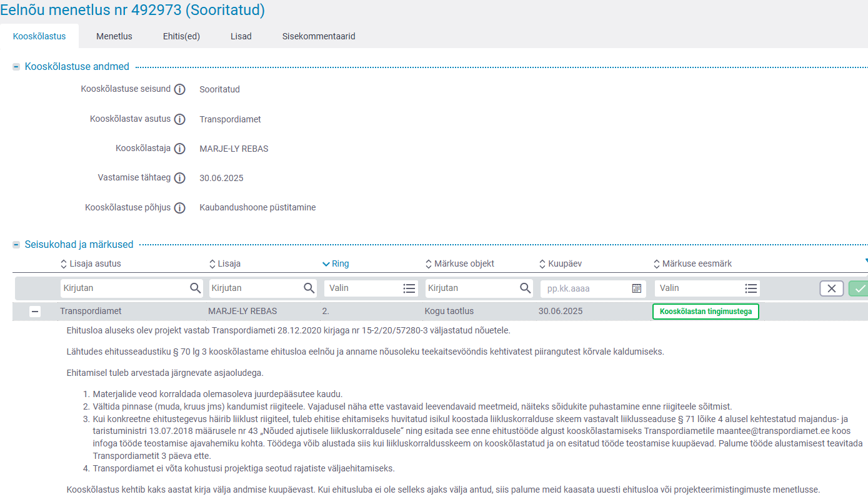Click search icon in Lisaja asutus filter

(196, 288)
